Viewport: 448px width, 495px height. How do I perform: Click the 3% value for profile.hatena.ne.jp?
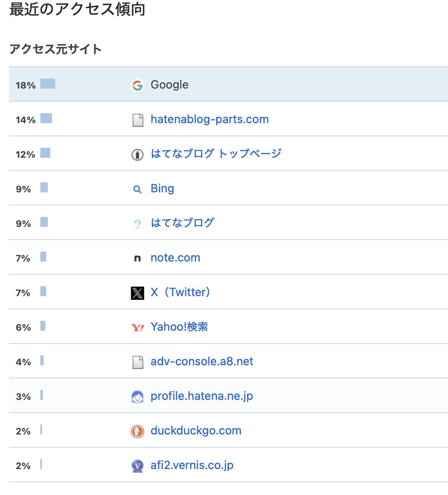point(23,397)
